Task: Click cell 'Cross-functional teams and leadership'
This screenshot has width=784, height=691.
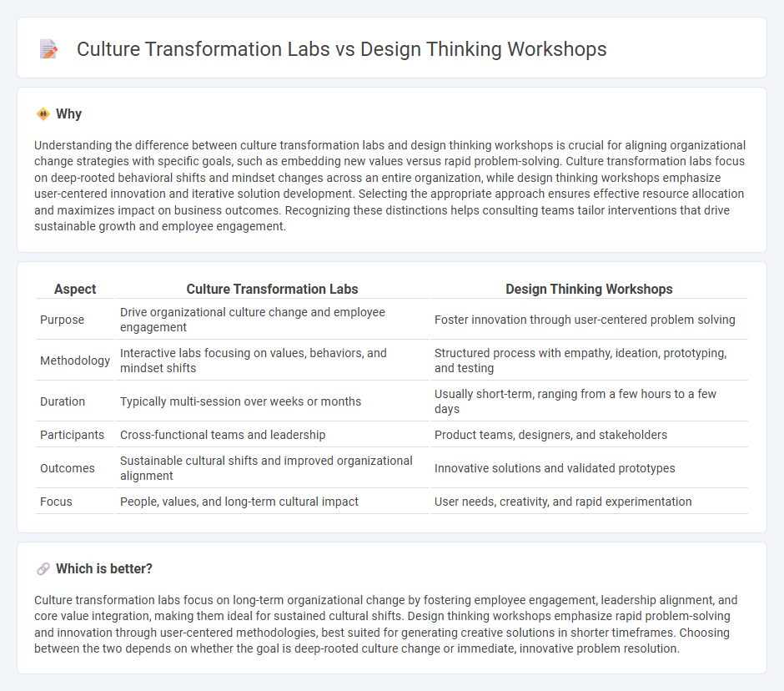Action: (272, 435)
